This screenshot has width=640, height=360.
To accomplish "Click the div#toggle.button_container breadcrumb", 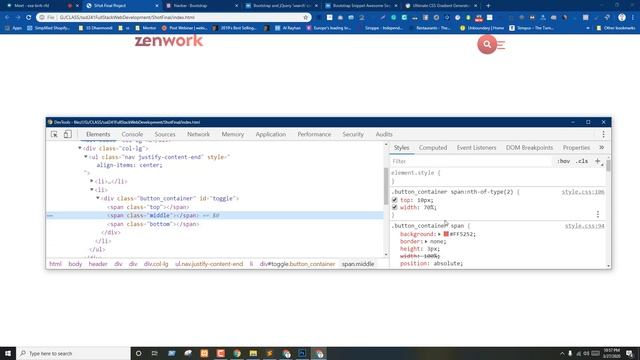I will (x=297, y=264).
